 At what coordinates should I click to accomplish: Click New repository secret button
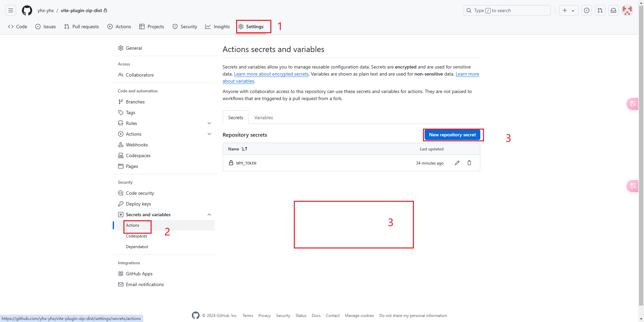(x=452, y=135)
